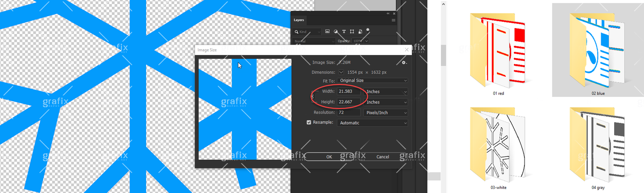Toggle the layer filtering switch
644x193 pixels.
[368, 30]
